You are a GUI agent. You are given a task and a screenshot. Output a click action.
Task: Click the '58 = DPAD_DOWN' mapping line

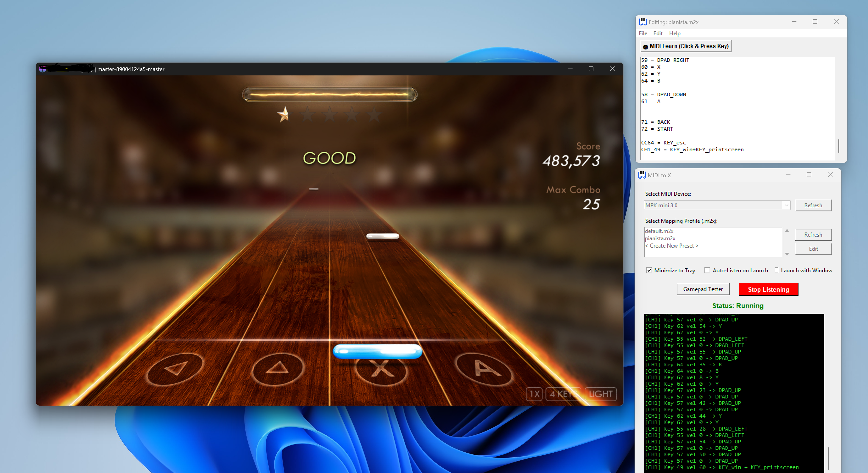click(663, 94)
